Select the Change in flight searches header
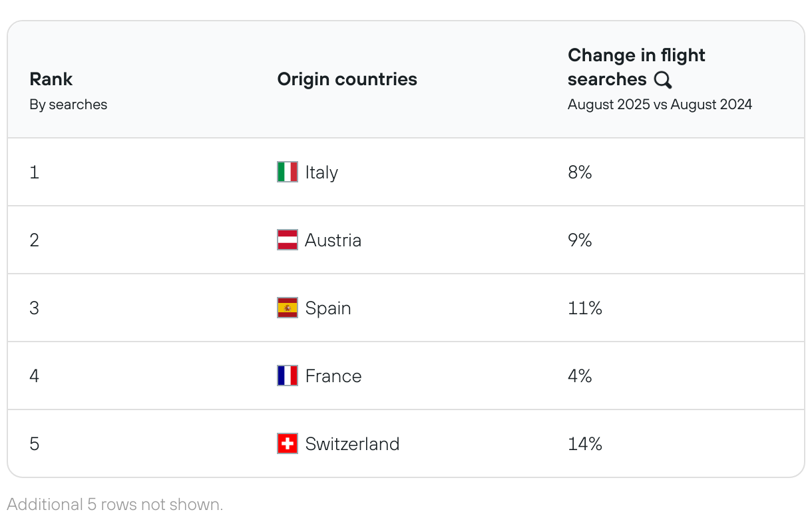Viewport: 812px width, 522px height. tap(636, 67)
